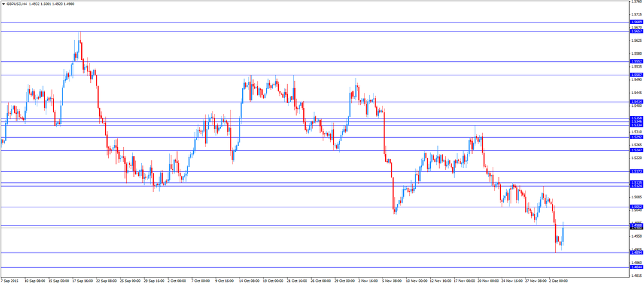Select the 1.5124 price label

636,186
